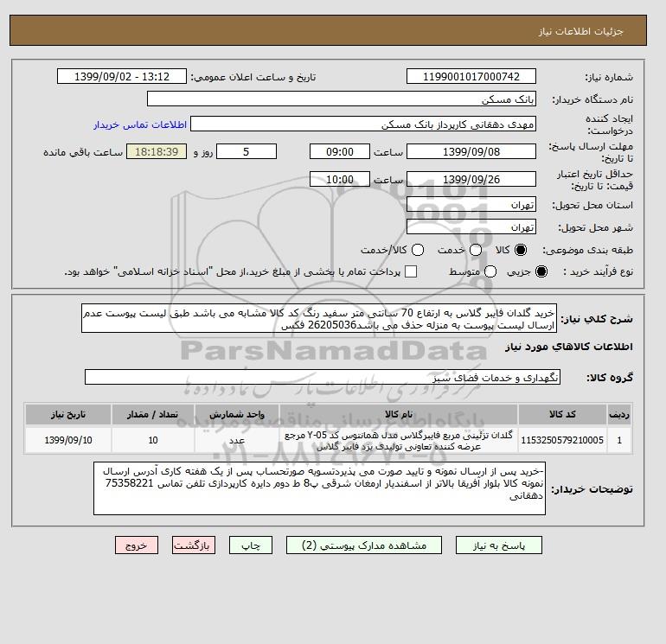This screenshot has height=644, width=666.
Task: Click goods name cell گلدان تزئینی مربع فایبرگلاس
Action: pyautogui.click(x=399, y=440)
